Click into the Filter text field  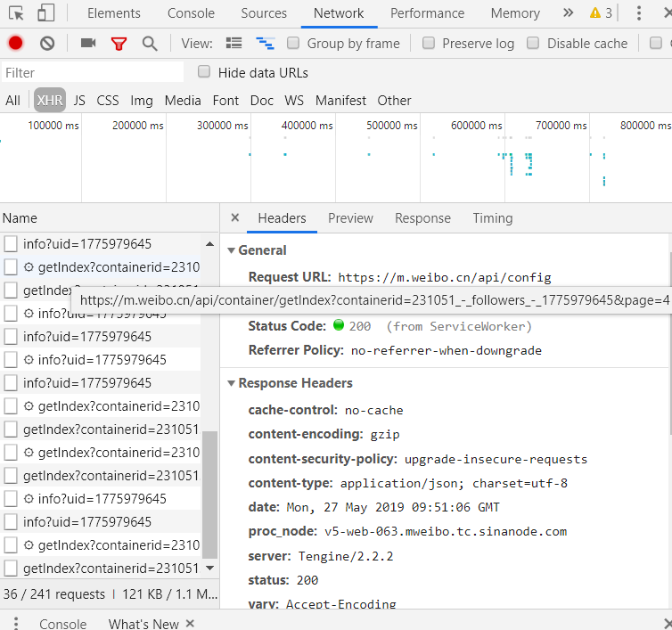(93, 73)
